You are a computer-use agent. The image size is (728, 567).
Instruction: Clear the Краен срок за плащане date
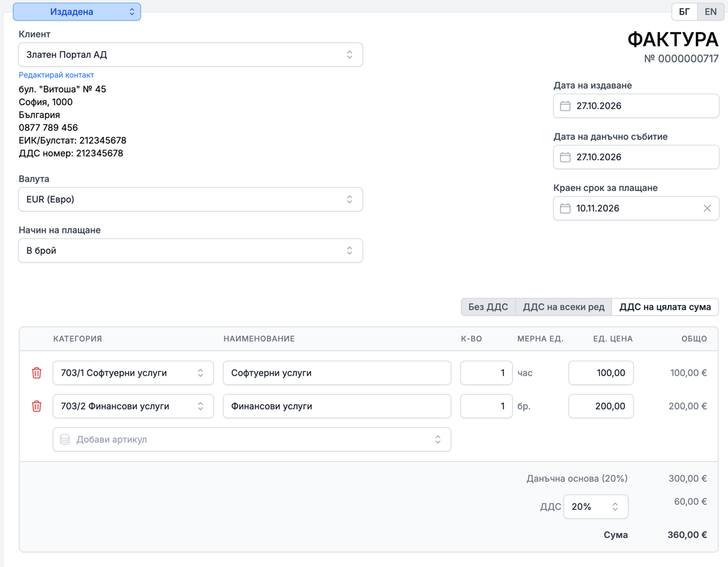pos(707,208)
